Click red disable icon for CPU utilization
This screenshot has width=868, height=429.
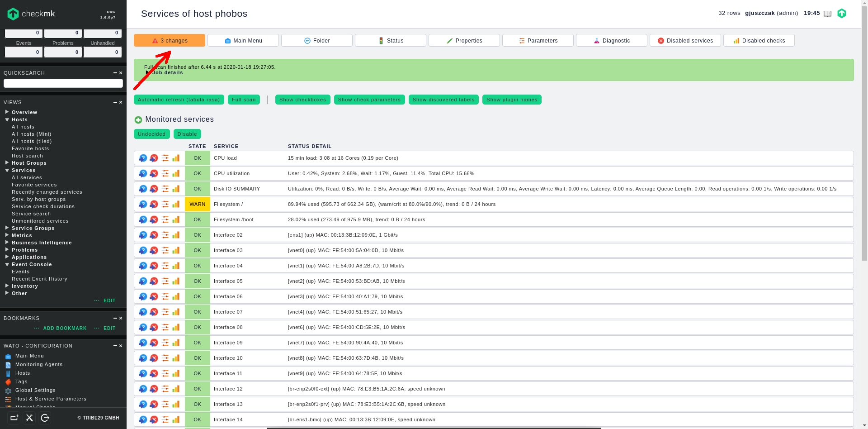coord(154,173)
